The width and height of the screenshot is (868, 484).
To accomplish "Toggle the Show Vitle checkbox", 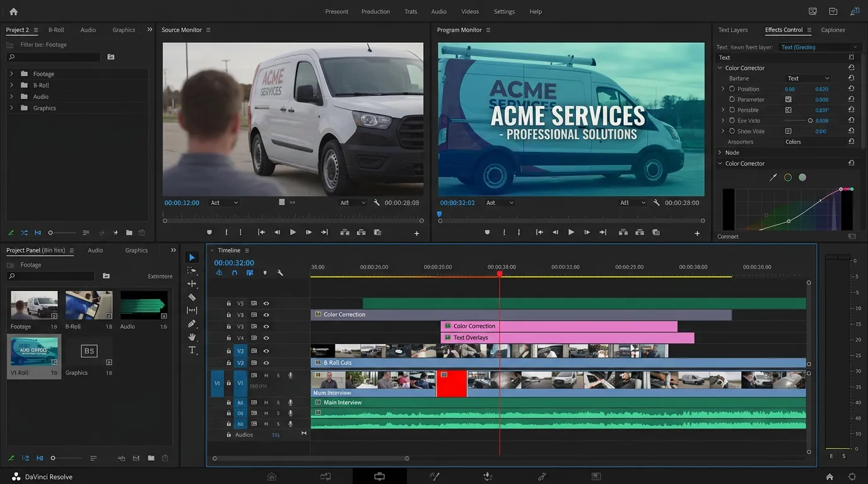I will coord(789,131).
